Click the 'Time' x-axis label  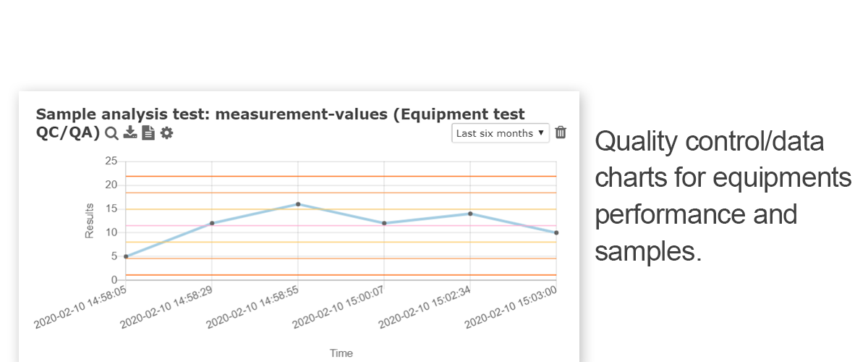point(341,353)
